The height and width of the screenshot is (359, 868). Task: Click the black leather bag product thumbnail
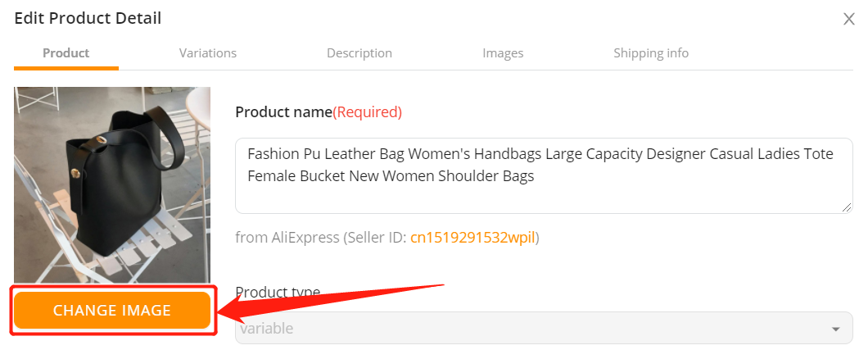point(112,185)
